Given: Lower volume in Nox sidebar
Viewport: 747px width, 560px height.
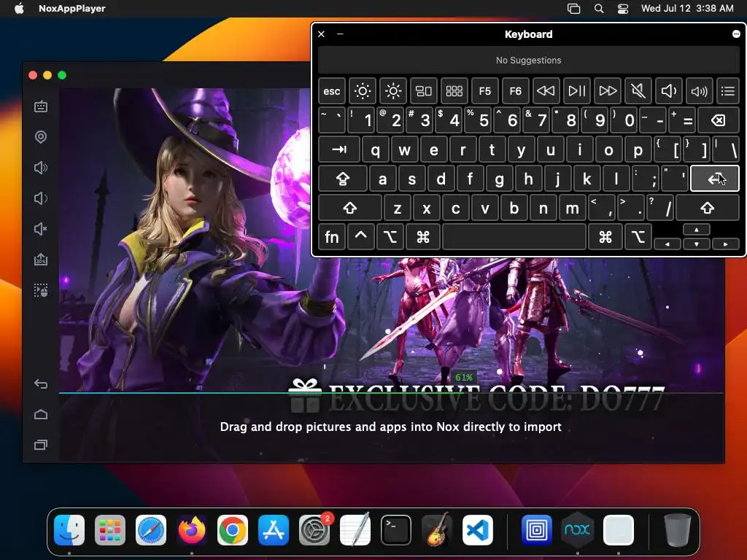Looking at the screenshot, I should click(41, 198).
